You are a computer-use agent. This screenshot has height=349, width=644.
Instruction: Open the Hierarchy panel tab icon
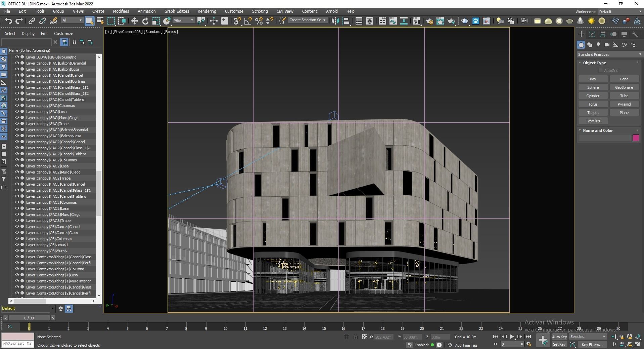(x=603, y=34)
